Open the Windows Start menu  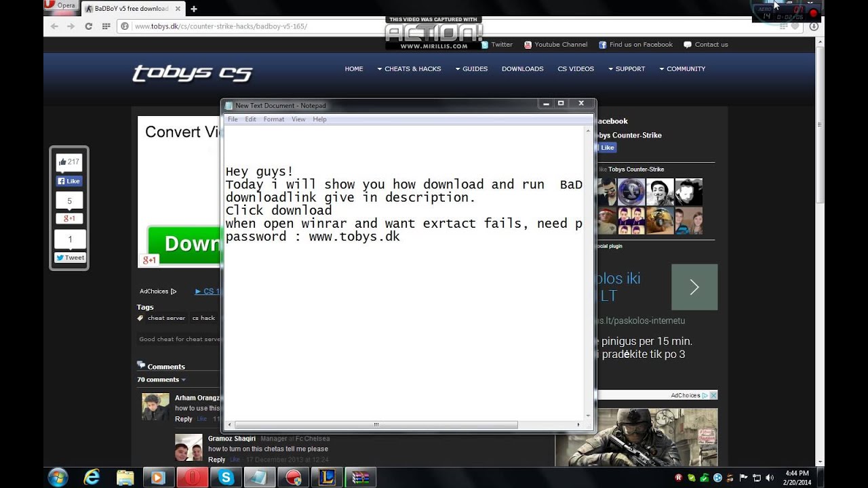pyautogui.click(x=58, y=477)
